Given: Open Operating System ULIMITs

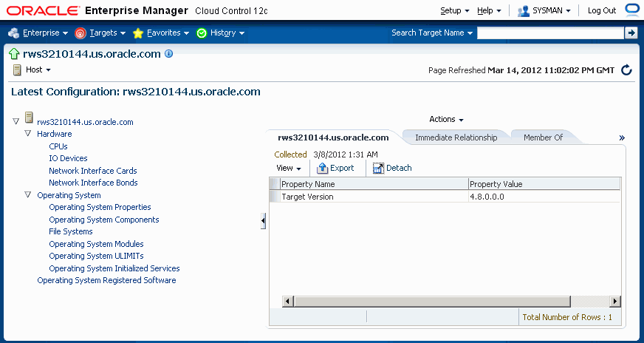Looking at the screenshot, I should 96,256.
